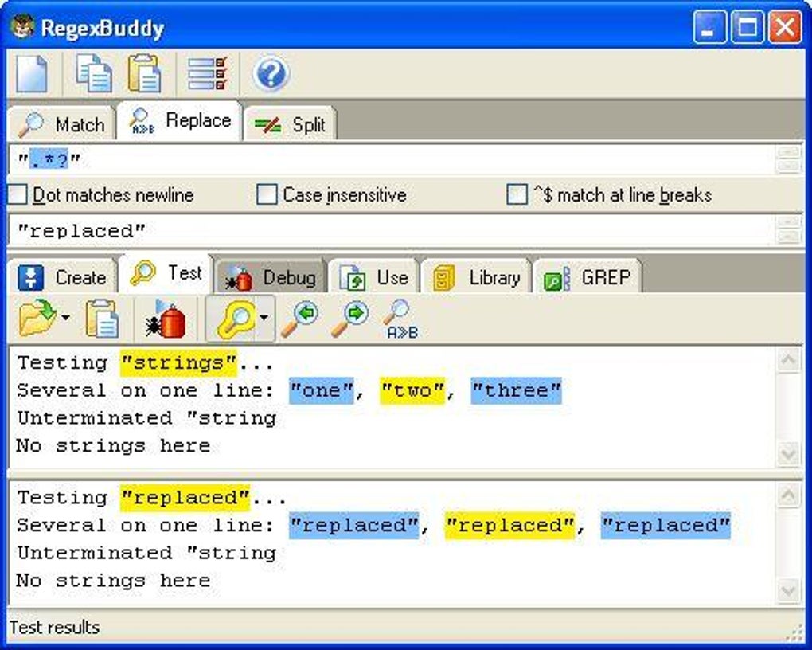Expand the highlight button dropdown arrow
Viewport: 812px width, 650px height.
[264, 318]
